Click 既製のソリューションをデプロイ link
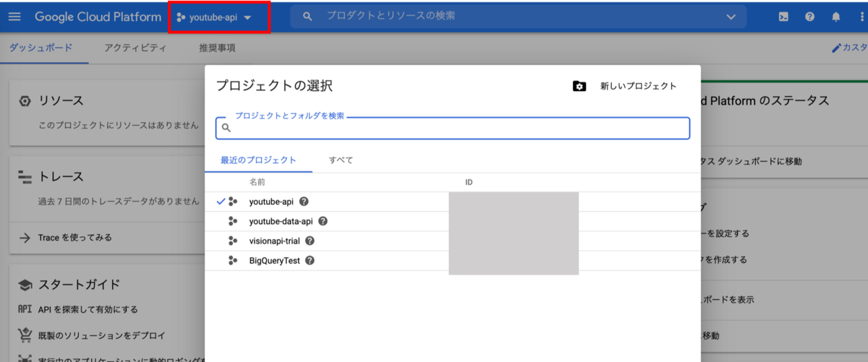 click(101, 335)
